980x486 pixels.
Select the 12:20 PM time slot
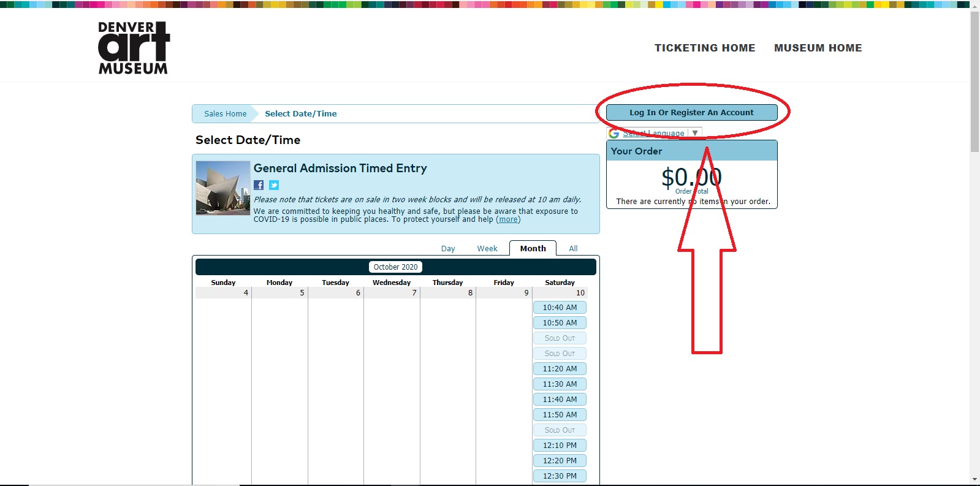(x=560, y=461)
